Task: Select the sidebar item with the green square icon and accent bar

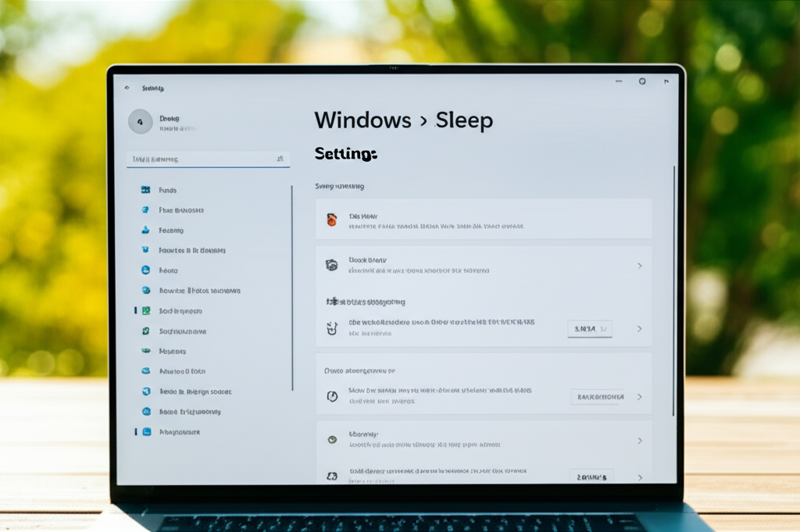Action: pyautogui.click(x=180, y=310)
